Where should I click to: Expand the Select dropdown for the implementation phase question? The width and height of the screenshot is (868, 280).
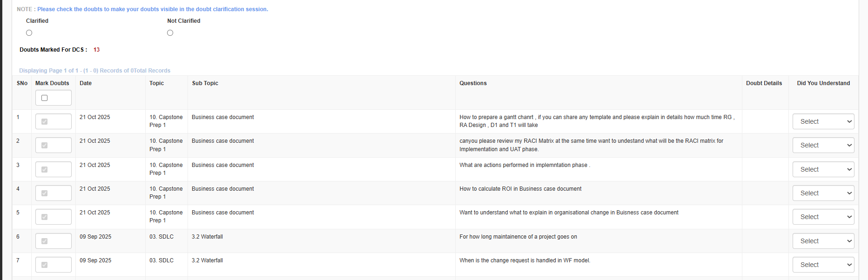(823, 170)
